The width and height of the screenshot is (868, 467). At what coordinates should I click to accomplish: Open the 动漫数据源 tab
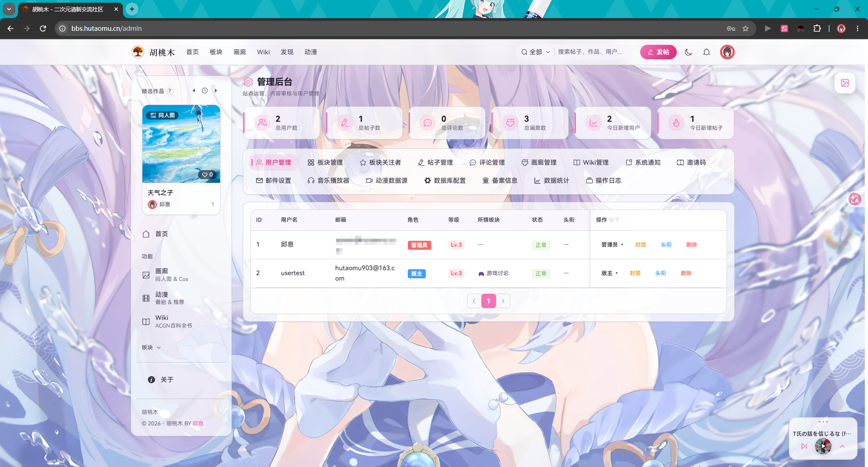point(387,181)
